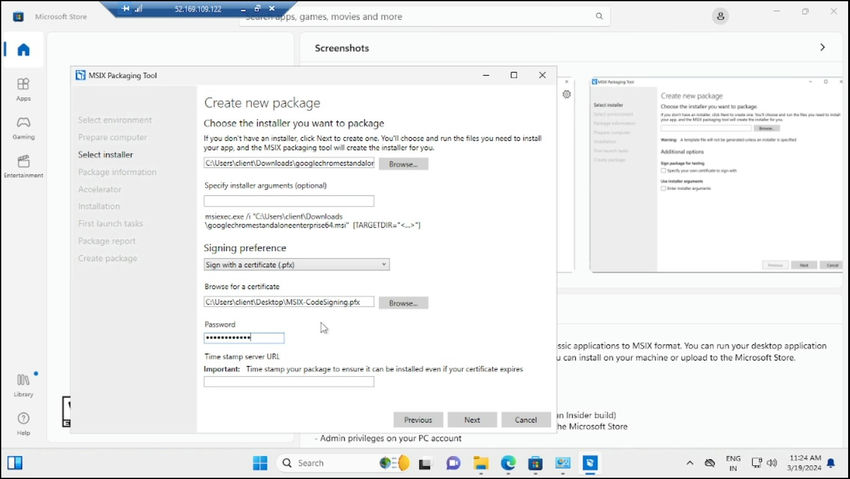Open Gaming section in Microsoft Store
850x479 pixels.
[23, 128]
